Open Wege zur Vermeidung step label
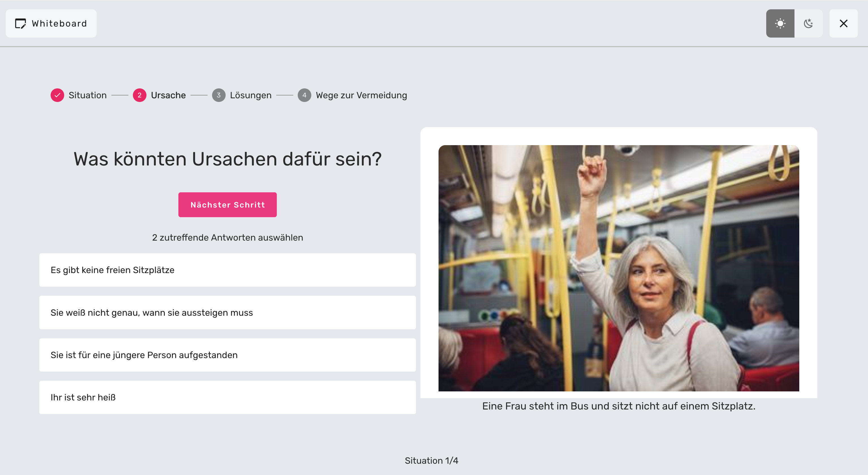 [x=361, y=95]
